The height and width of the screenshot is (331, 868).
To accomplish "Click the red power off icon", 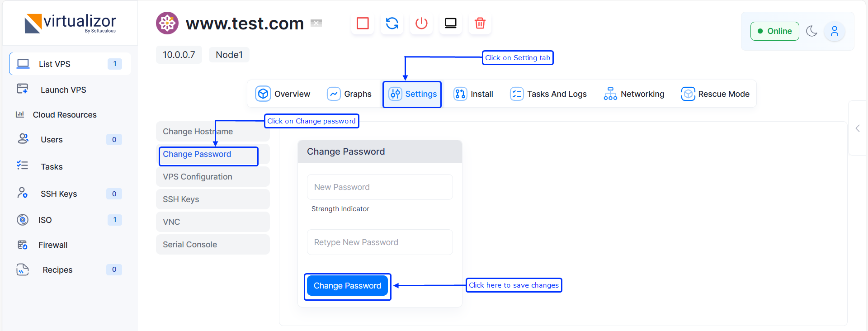I will (421, 23).
